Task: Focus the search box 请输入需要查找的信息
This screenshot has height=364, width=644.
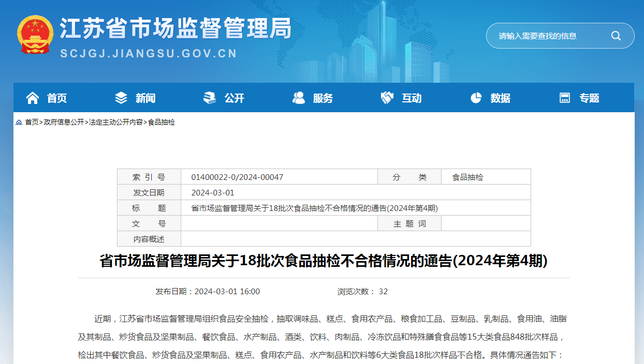Action: click(x=549, y=36)
